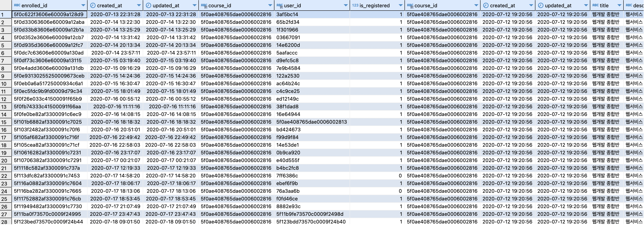The height and width of the screenshot is (225, 644).
Task: Select row number 15 header
Action: pos(4,122)
